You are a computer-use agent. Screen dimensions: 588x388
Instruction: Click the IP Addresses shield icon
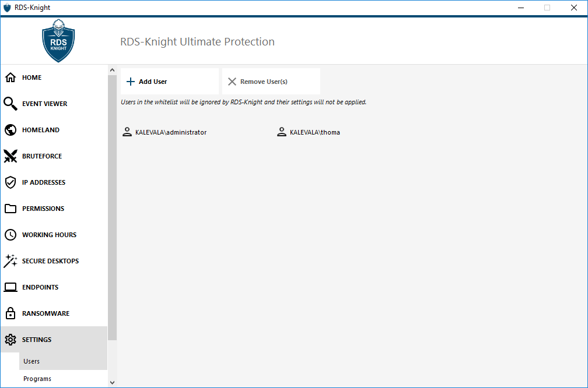[10, 182]
